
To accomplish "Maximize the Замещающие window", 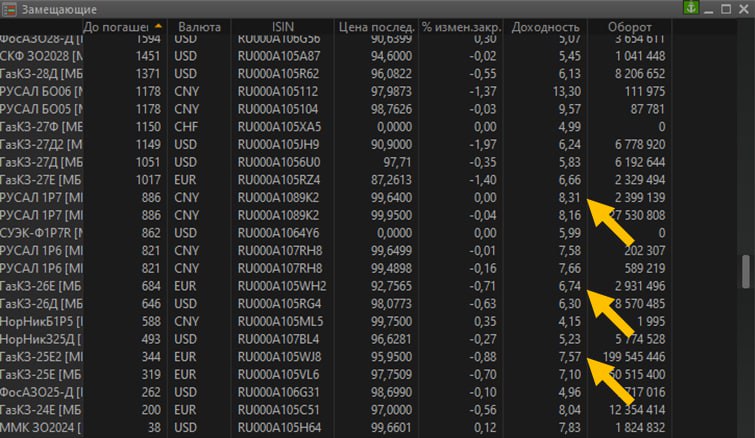I will tap(726, 9).
